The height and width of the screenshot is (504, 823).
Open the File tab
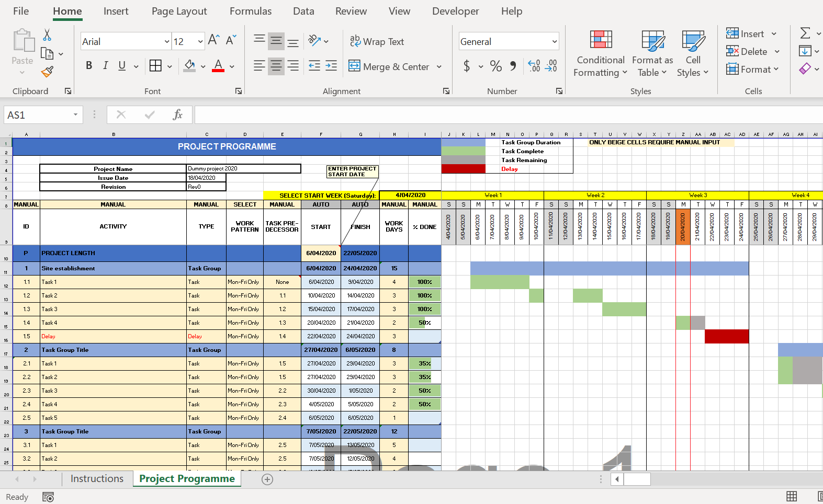[21, 11]
